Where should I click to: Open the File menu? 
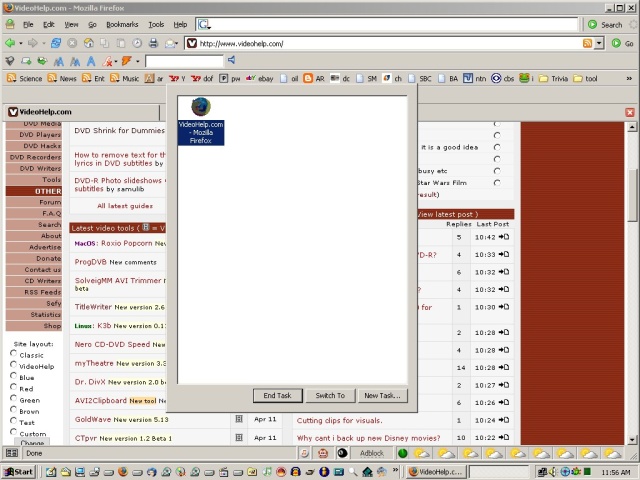[28, 24]
